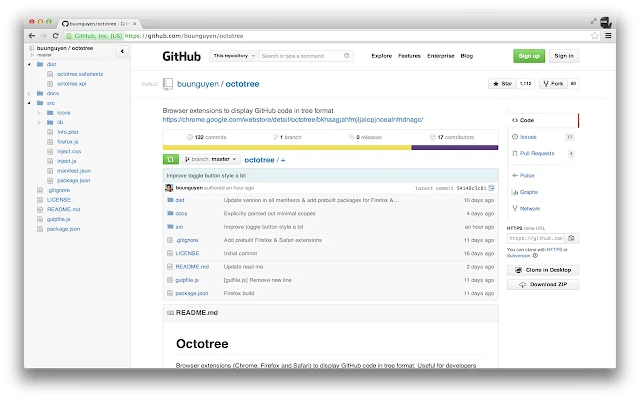Open the branch: master dropdown
This screenshot has height=400, width=640.
(211, 159)
